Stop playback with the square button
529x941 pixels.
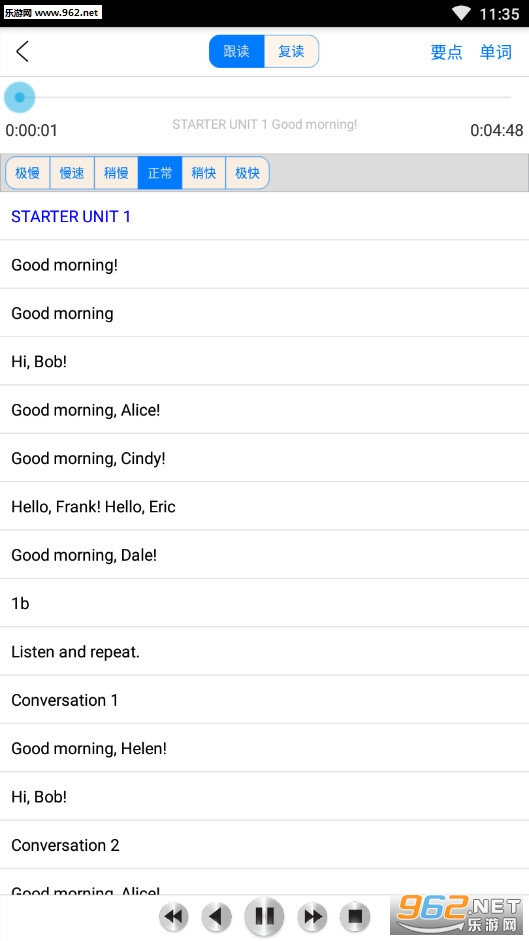[x=355, y=916]
